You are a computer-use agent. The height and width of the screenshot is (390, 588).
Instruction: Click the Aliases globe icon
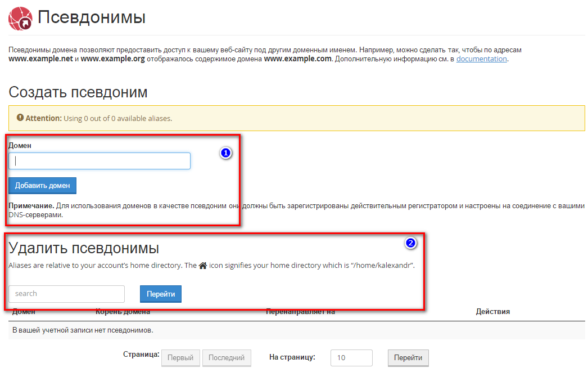[x=20, y=18]
